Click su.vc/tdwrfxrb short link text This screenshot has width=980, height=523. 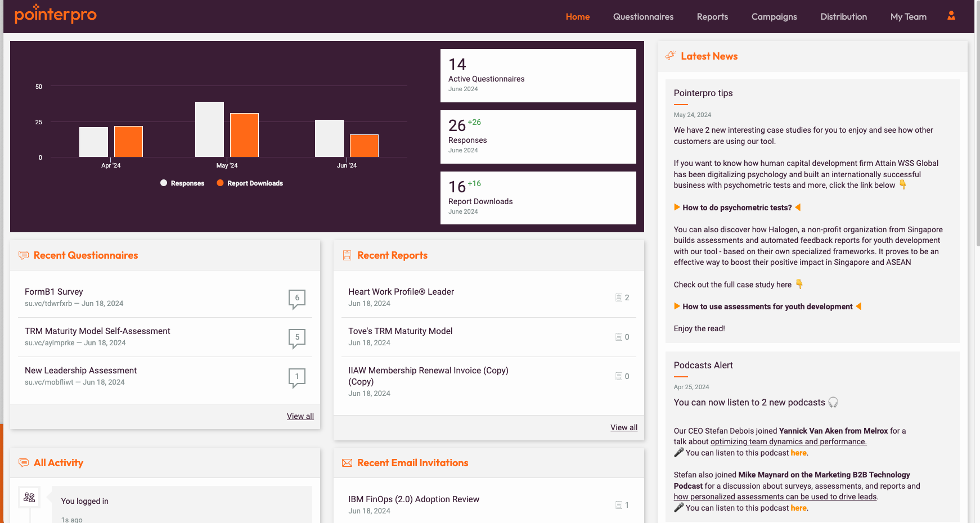[48, 303]
